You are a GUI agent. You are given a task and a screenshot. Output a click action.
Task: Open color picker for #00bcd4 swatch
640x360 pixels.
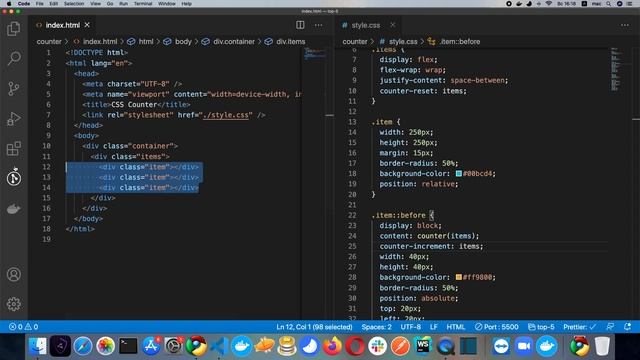coord(459,173)
